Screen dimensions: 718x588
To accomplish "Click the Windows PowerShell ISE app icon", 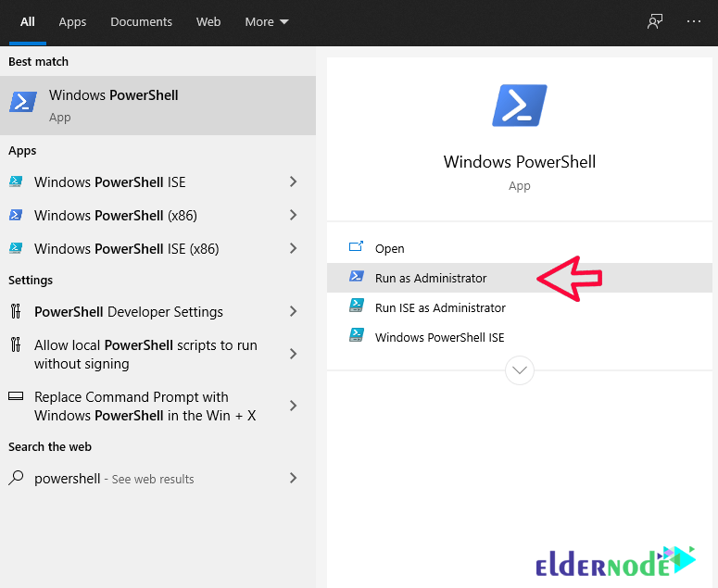I will coord(16,181).
